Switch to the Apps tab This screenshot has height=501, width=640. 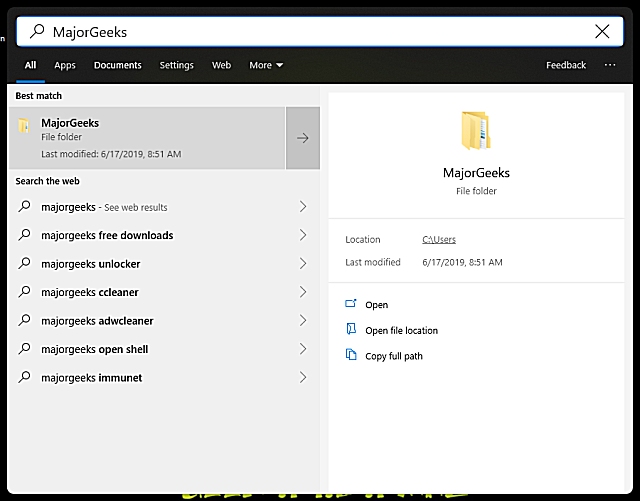(x=65, y=65)
